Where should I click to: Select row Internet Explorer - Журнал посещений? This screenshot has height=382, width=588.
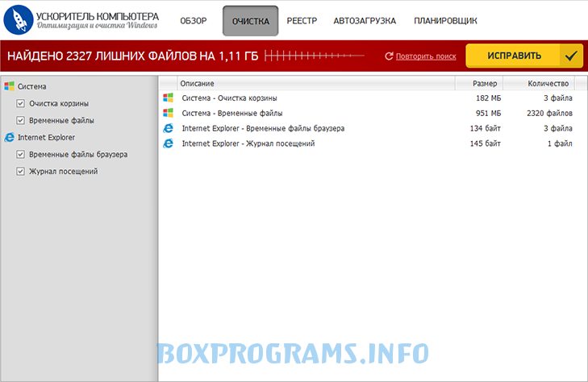pos(373,143)
